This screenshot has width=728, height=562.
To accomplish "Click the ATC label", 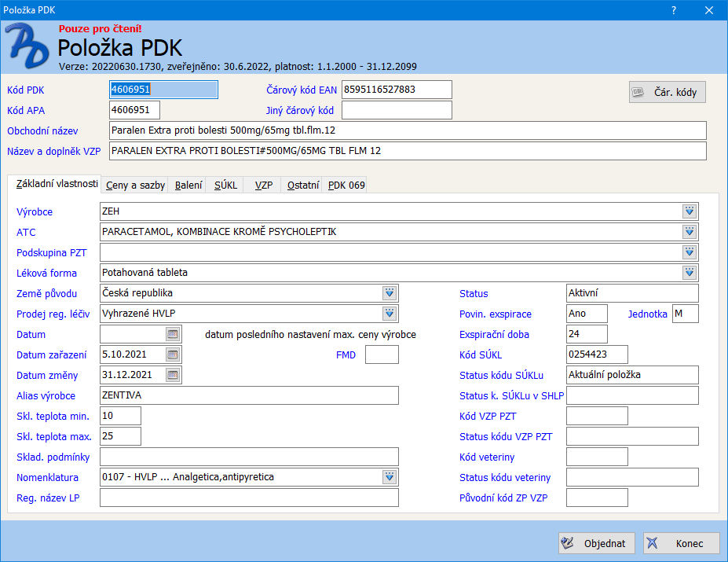I will (x=26, y=233).
